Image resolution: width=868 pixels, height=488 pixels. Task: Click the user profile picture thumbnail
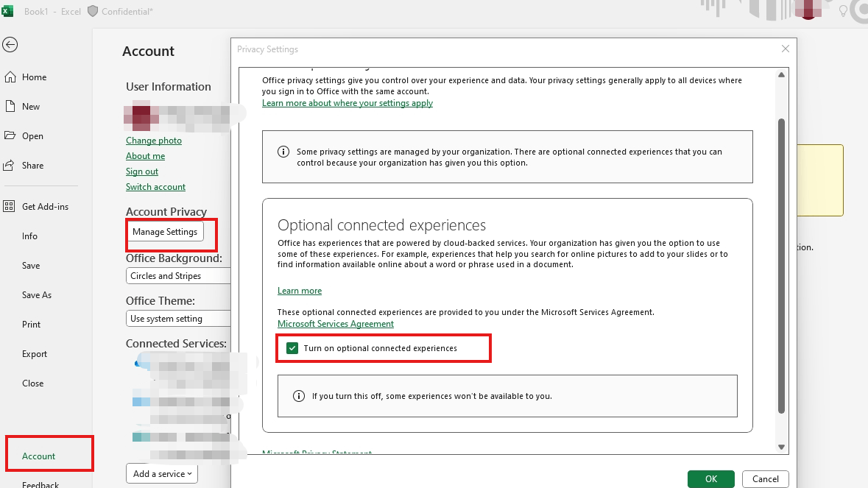point(141,116)
